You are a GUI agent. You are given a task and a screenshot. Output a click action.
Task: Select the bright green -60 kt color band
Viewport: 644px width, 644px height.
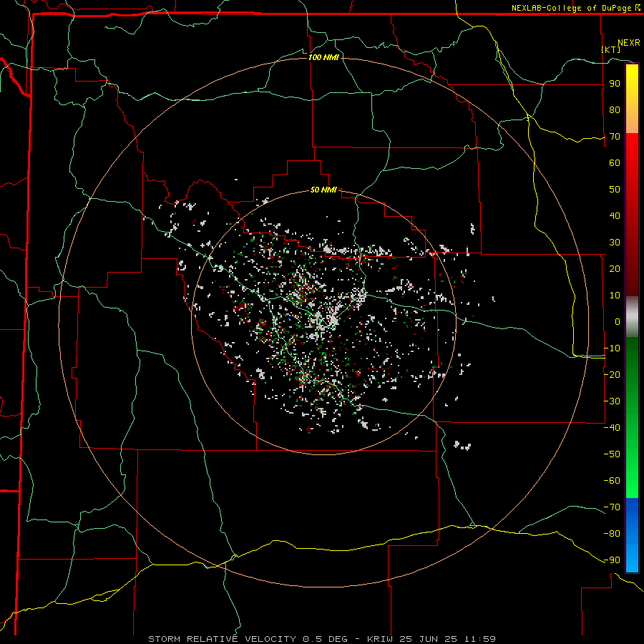tap(632, 480)
